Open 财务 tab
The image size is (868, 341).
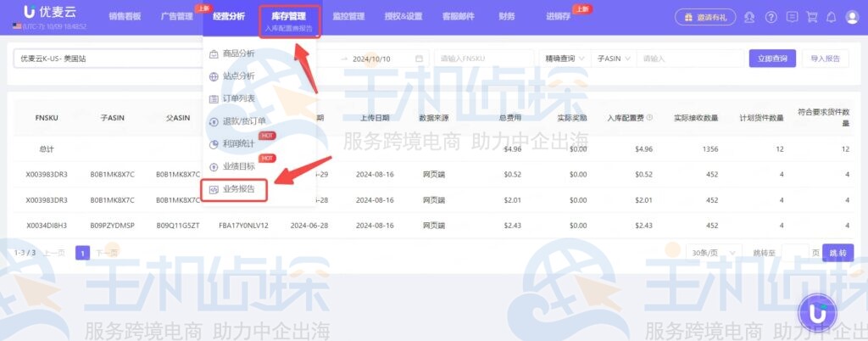(507, 17)
